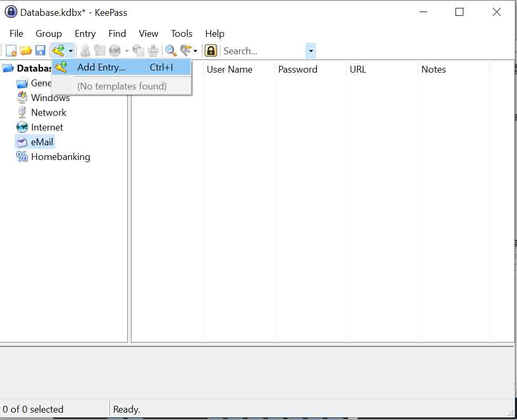517x420 pixels.
Task: Minimize the KeePass window
Action: [423, 12]
